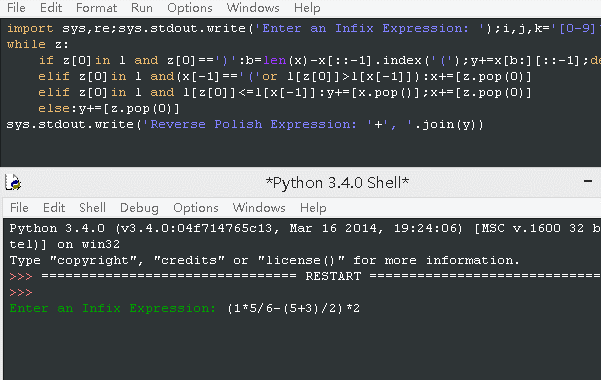Minimize the Python 3.4.0 Shell window
This screenshot has height=380, width=601.
pos(588,181)
